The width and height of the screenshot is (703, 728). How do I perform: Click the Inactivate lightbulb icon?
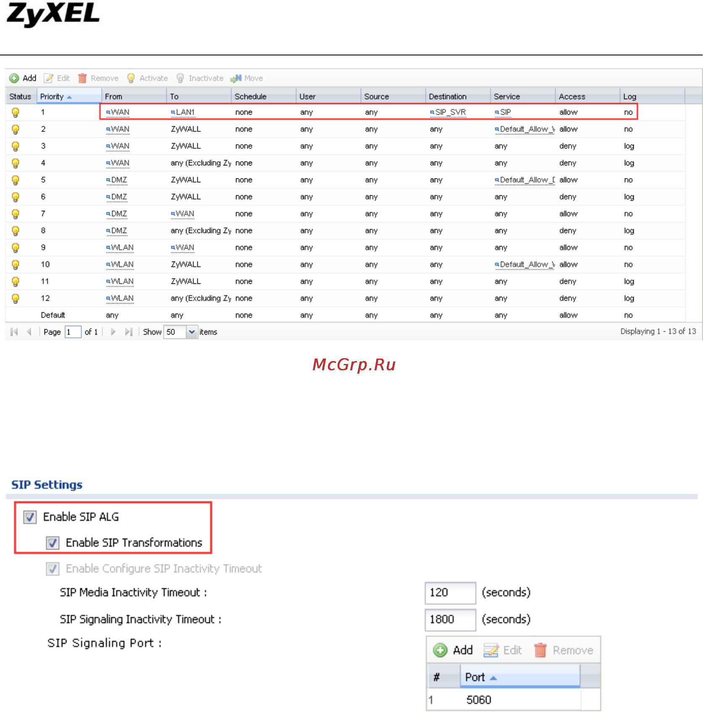click(x=180, y=78)
